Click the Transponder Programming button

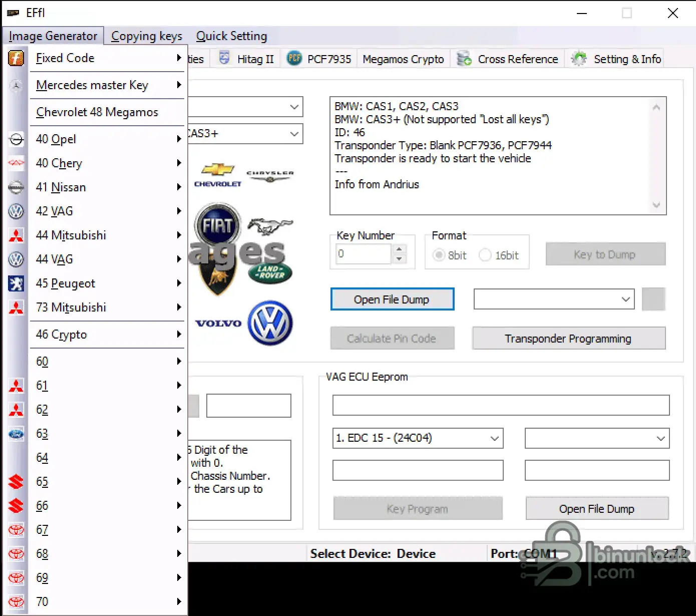point(569,339)
